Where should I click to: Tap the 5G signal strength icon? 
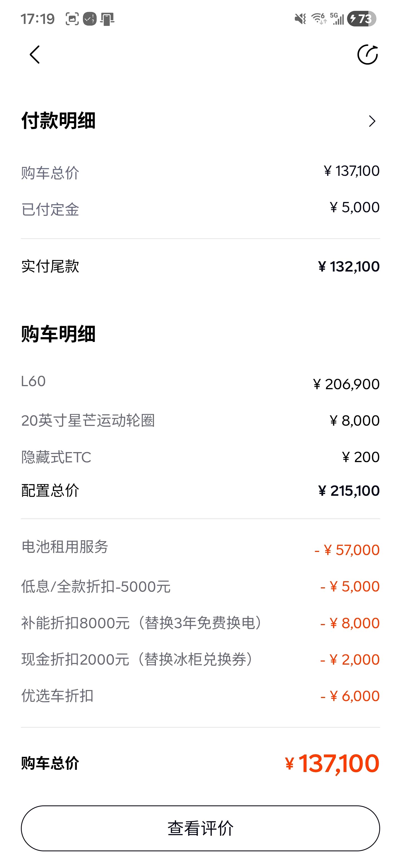tap(337, 19)
